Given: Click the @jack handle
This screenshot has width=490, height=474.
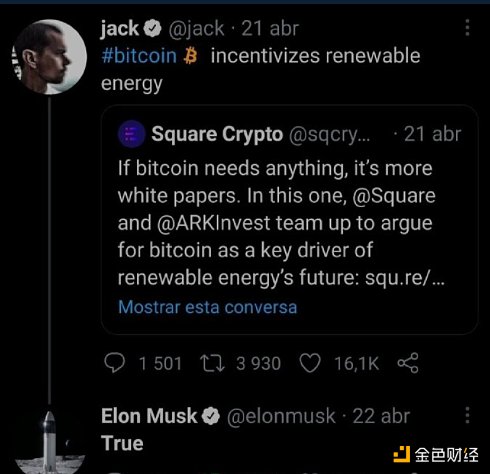Looking at the screenshot, I should coord(196,29).
